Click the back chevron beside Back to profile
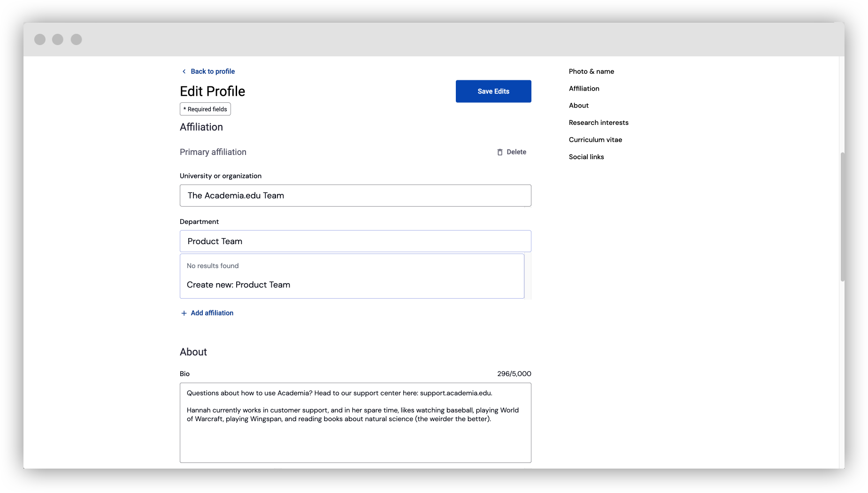 click(184, 71)
